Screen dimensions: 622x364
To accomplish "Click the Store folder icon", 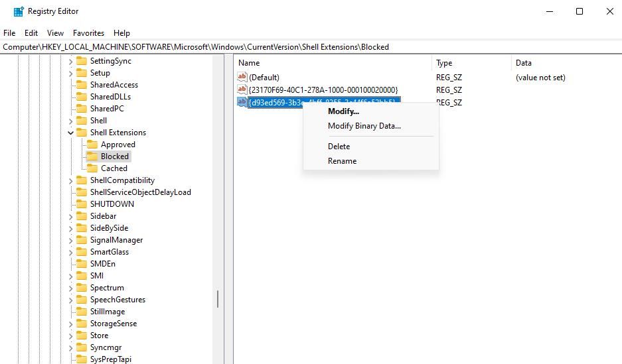I will [x=82, y=335].
